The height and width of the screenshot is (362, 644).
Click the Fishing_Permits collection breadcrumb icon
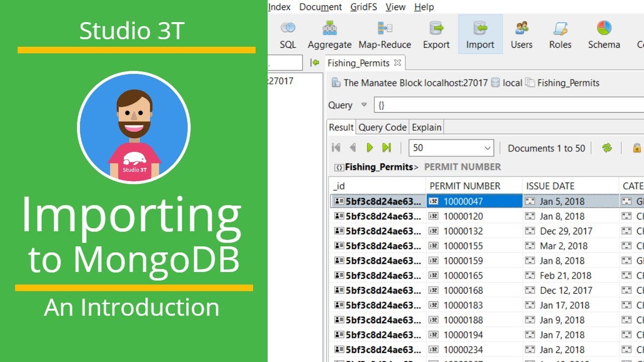[x=530, y=83]
